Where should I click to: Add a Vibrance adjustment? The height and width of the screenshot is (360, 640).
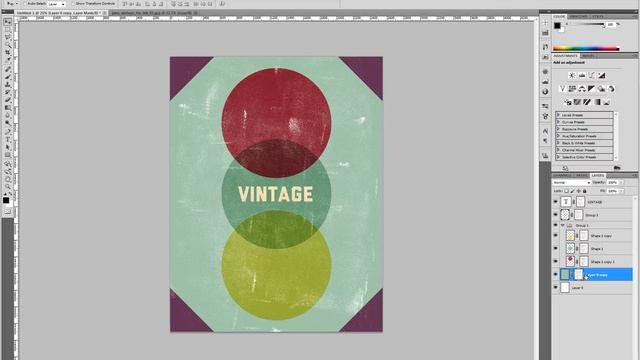(x=562, y=89)
